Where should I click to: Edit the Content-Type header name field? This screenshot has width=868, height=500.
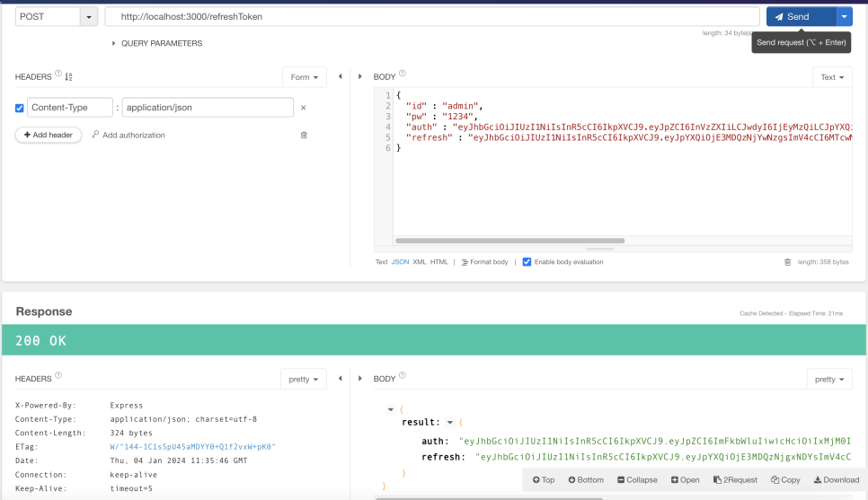click(x=70, y=108)
